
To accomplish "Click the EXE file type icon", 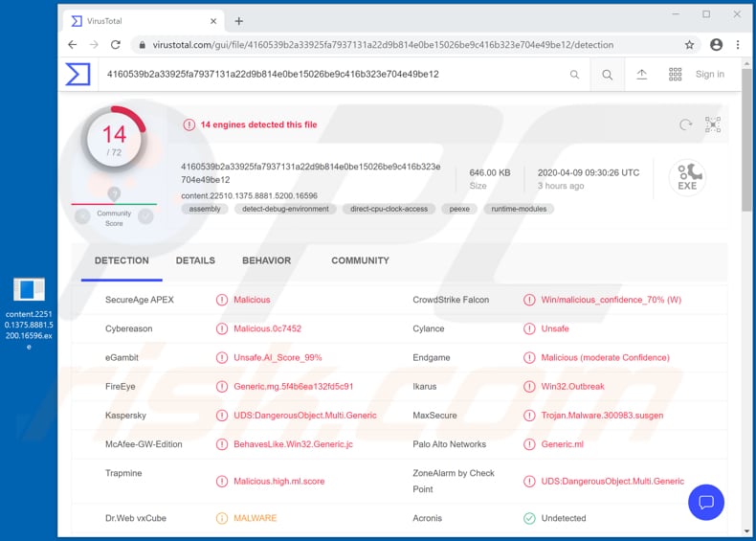I will [687, 176].
